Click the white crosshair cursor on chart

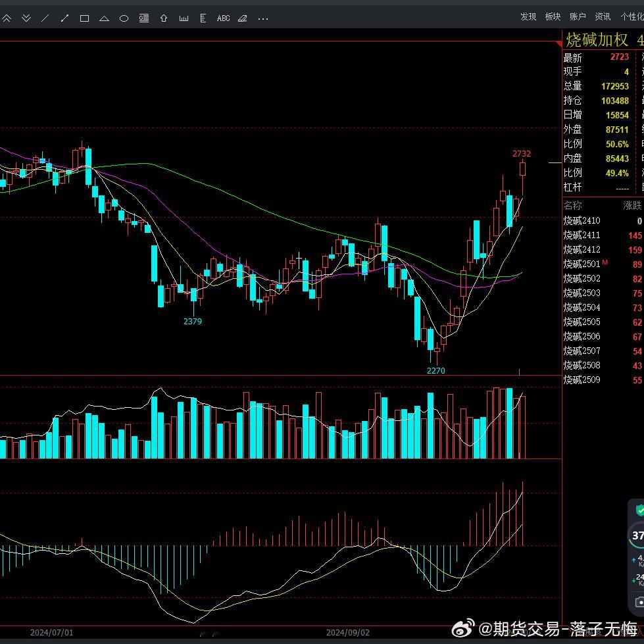point(299,258)
